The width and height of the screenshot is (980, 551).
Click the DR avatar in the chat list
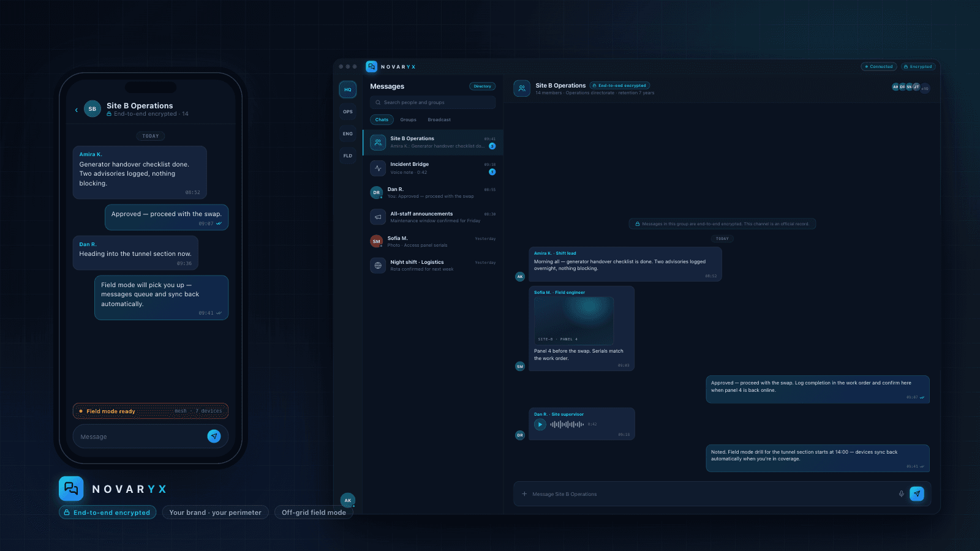coord(377,192)
